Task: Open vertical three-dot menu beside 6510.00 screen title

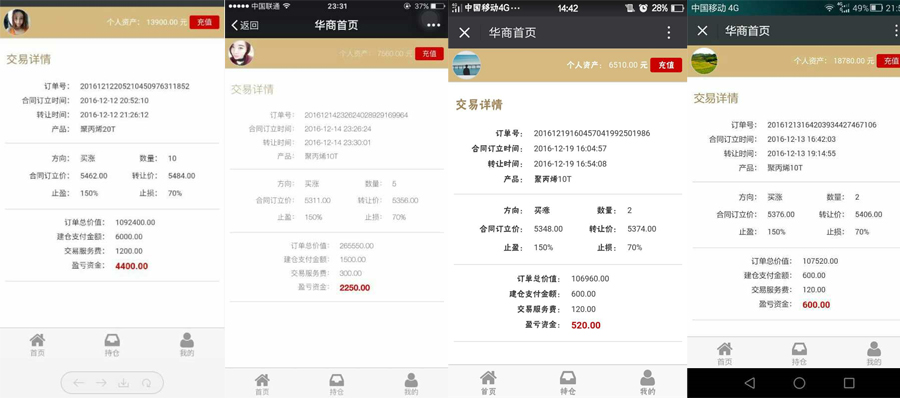Action: pos(669,33)
